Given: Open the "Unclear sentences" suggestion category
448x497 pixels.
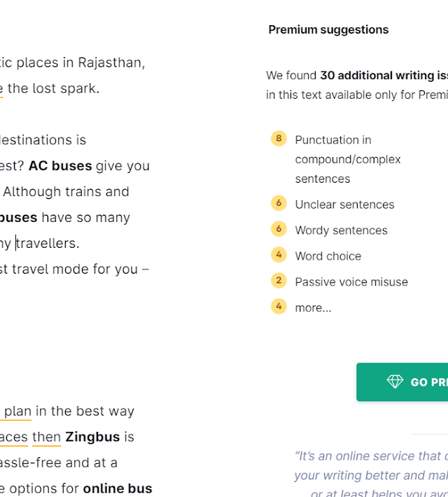Looking at the screenshot, I should [x=344, y=204].
